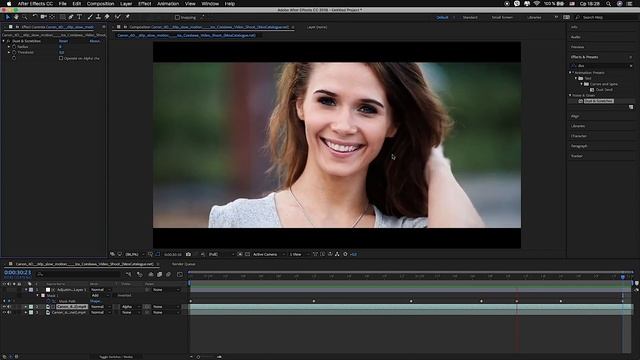Select the Rectangle shape tool
Viewport: 640px width, 360px height.
[62, 17]
